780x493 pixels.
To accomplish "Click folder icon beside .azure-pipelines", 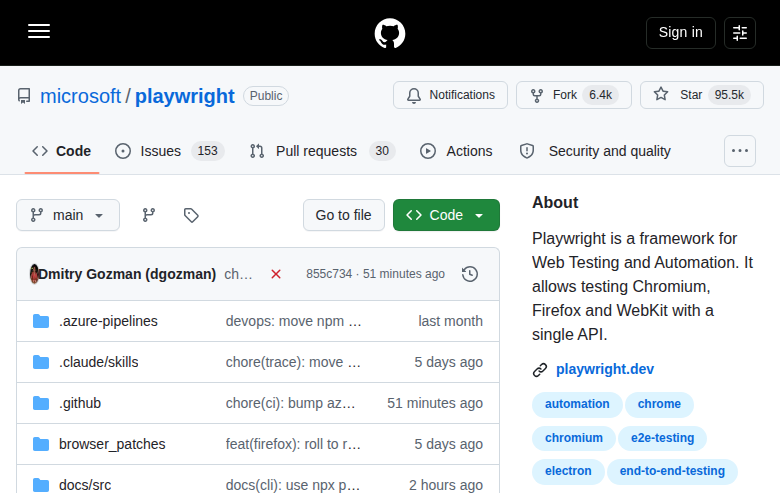I will [41, 321].
